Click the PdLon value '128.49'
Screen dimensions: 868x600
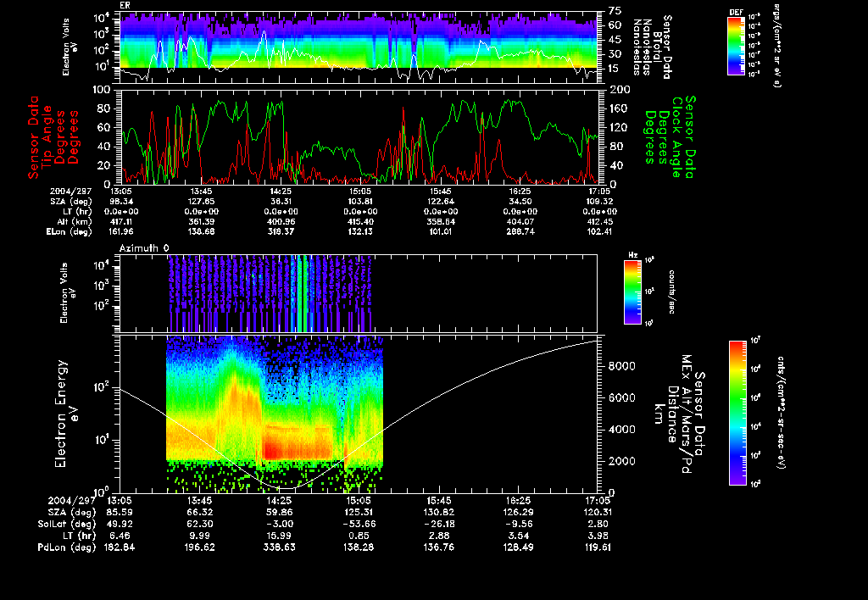(519, 547)
